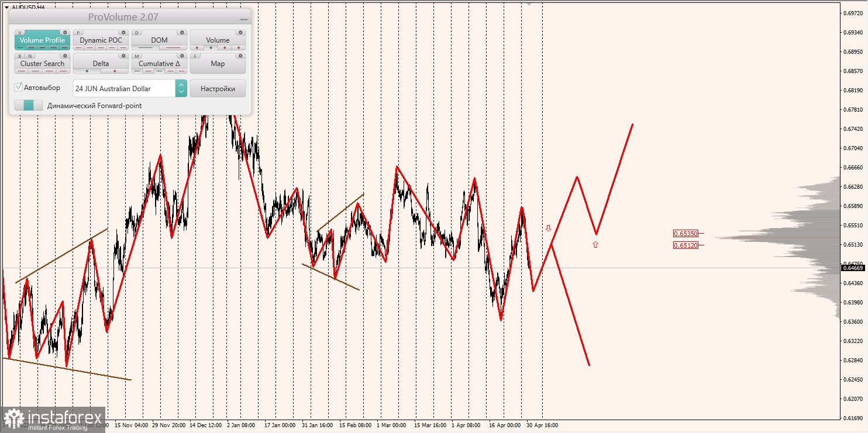Viewport: 868px width, 433px height.
Task: Open Volume Profile settings gear
Action: pos(66,33)
